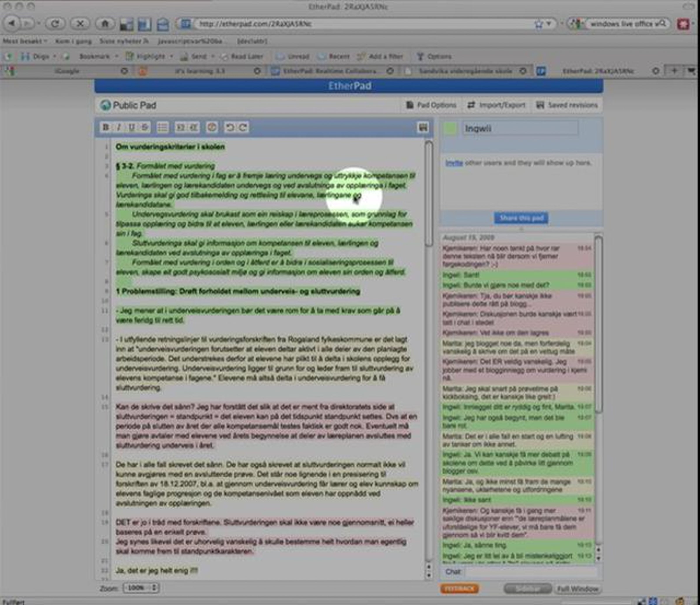Expand the Bookmark dropdown arrow in the Diigo toolbar
Screen dimensions: 700x605
coord(117,56)
